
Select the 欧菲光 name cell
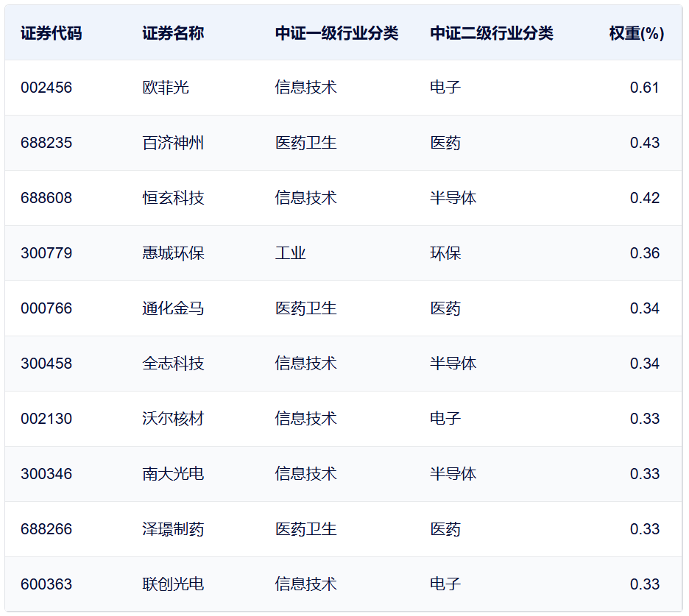click(166, 88)
